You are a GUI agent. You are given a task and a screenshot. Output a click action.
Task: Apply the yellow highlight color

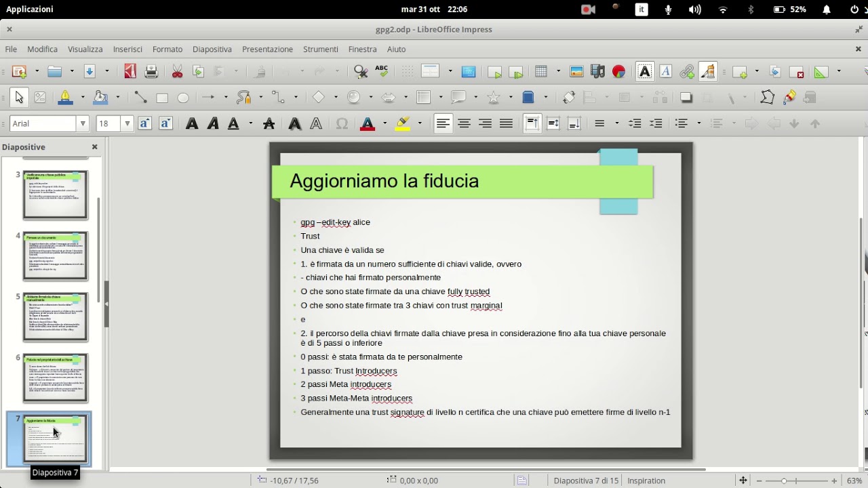click(x=403, y=123)
